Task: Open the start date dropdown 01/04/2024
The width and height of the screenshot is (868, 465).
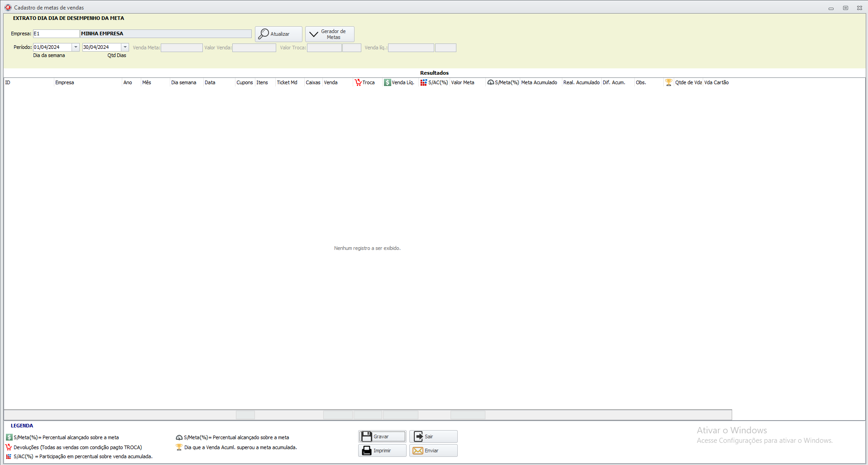Action: click(76, 47)
